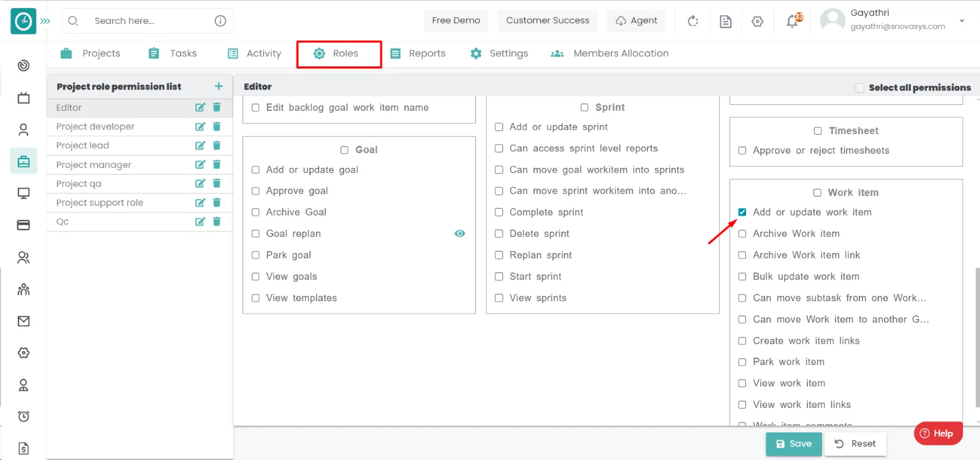Delete the Project qa role
The image size is (980, 460).
pos(217,183)
